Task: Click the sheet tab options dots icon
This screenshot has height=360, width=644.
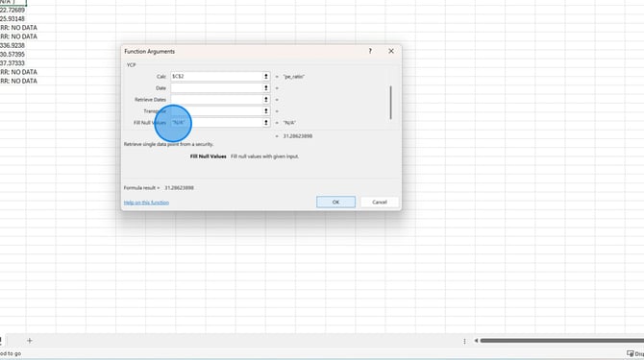Action: (x=464, y=341)
